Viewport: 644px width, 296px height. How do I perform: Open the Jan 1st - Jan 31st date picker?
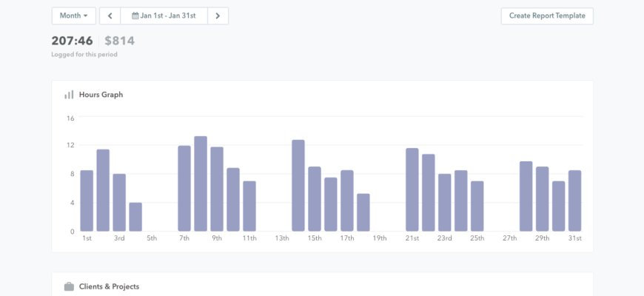pos(169,16)
